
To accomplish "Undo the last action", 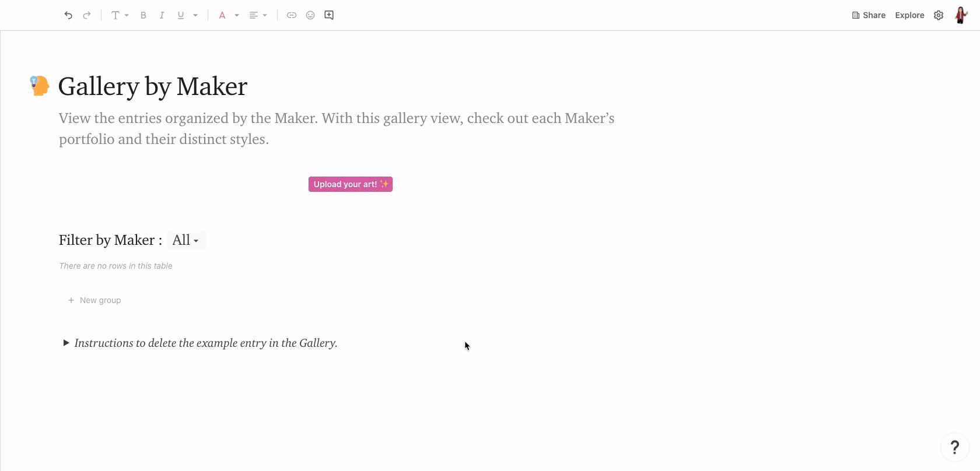I will (68, 15).
